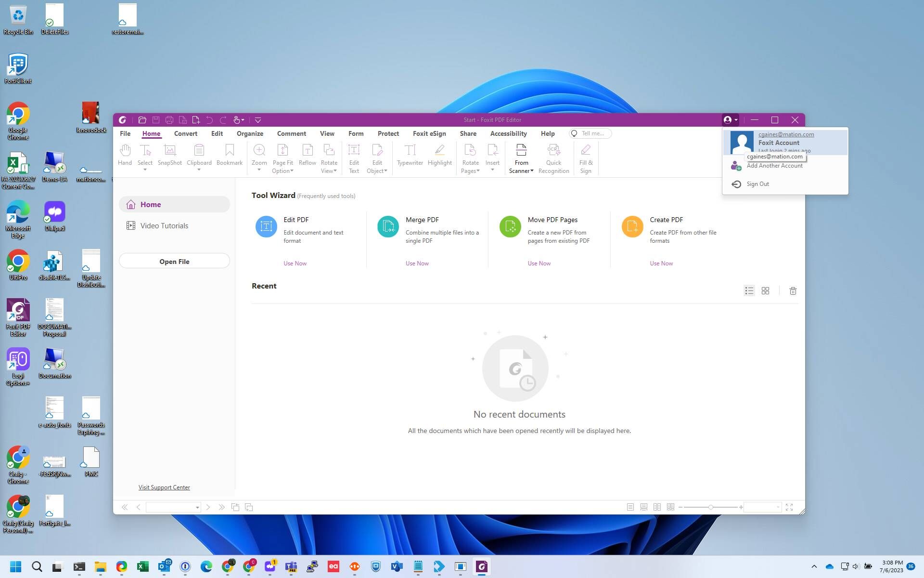Switch recent documents to list view

[749, 291]
